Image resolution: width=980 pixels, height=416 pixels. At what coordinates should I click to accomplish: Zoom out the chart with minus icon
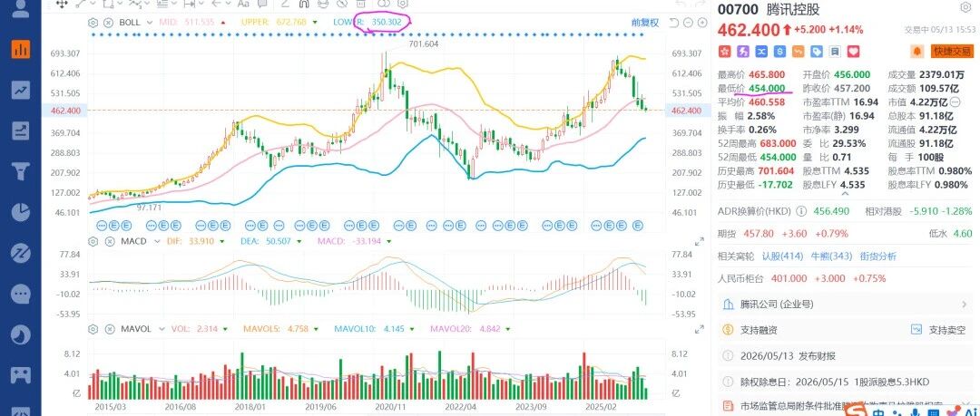688,23
